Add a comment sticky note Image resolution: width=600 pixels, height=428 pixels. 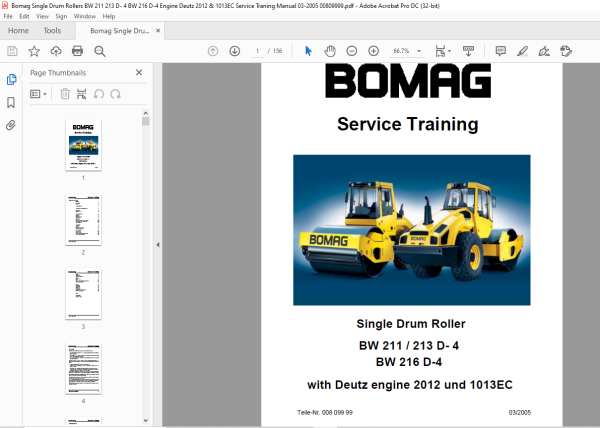[501, 51]
